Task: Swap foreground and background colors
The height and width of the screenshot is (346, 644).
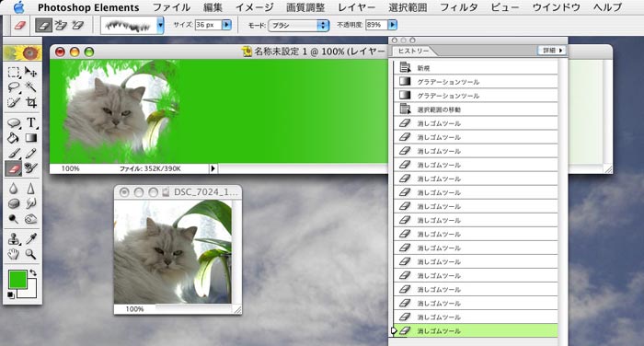Action: point(33,272)
